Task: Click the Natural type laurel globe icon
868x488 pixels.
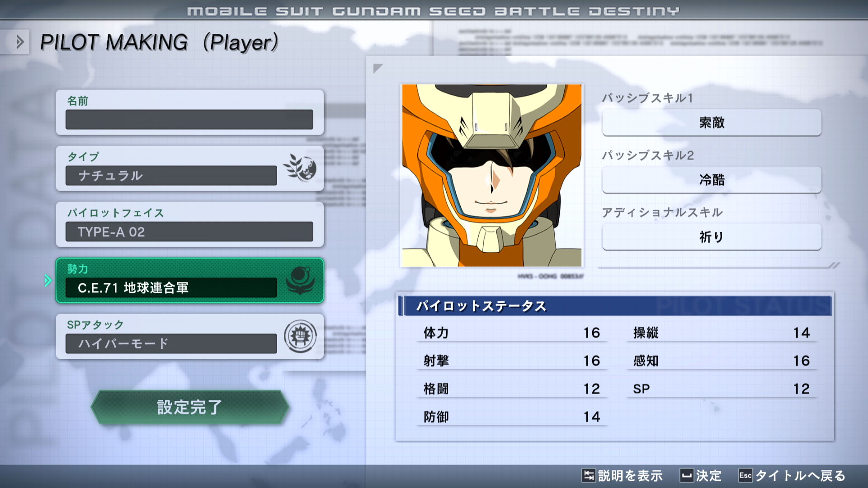Action: tap(300, 168)
